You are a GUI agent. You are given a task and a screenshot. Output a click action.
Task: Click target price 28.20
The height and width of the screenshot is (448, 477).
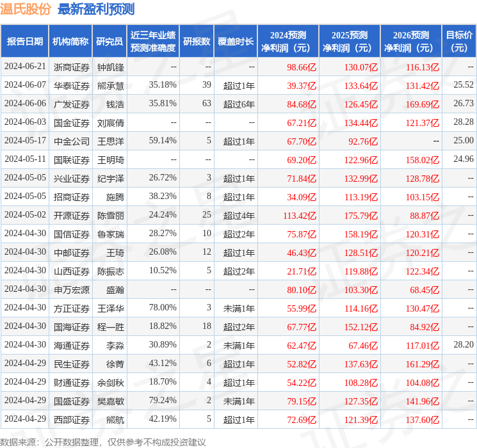tap(464, 344)
